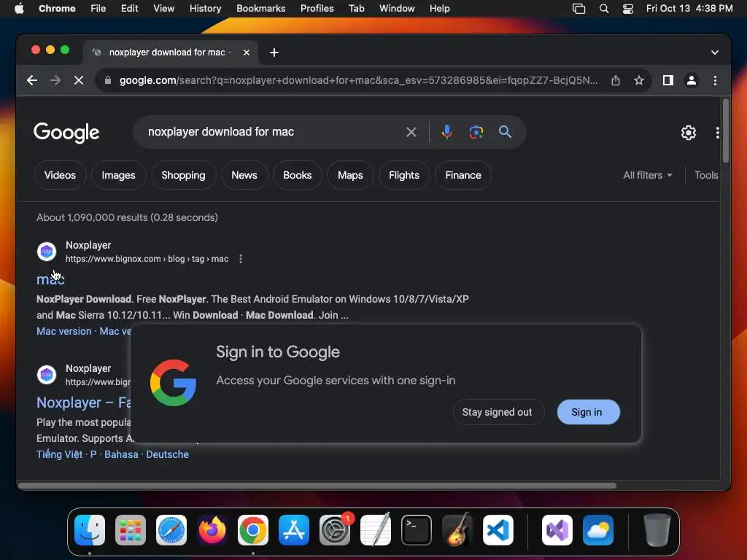Open the 'mac' result link
The height and width of the screenshot is (560, 747).
[x=50, y=279]
